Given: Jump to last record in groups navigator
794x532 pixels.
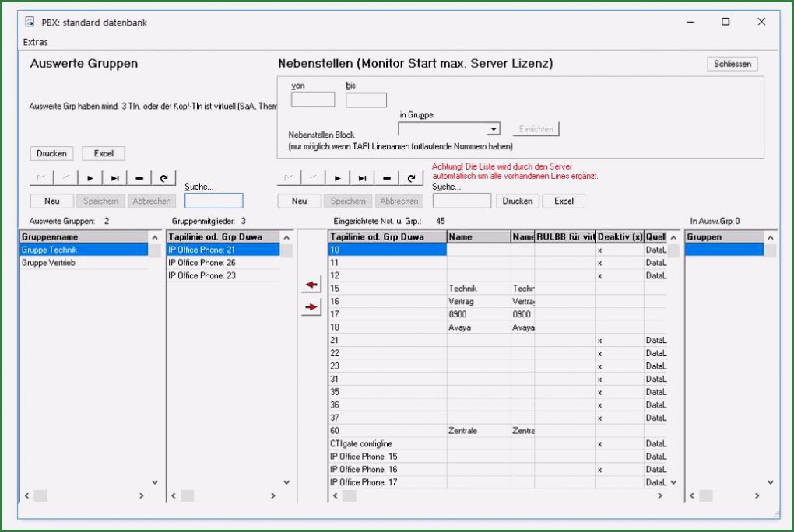Looking at the screenshot, I should tap(114, 179).
